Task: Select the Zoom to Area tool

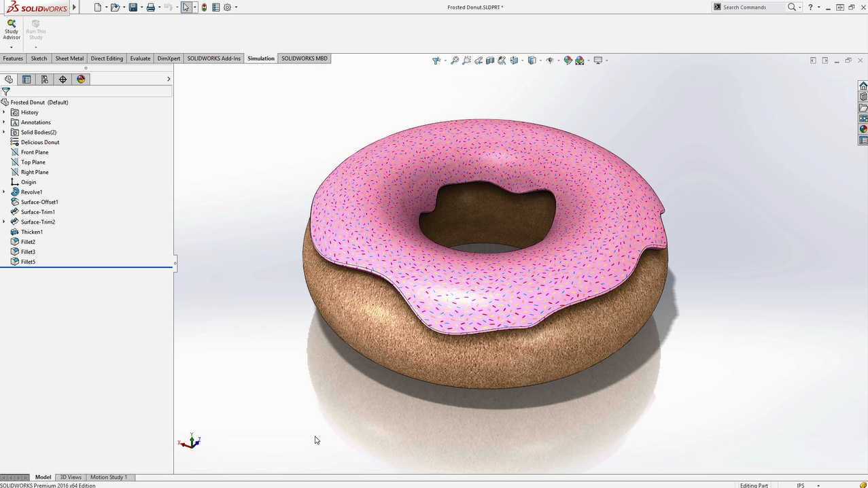Action: [x=466, y=60]
